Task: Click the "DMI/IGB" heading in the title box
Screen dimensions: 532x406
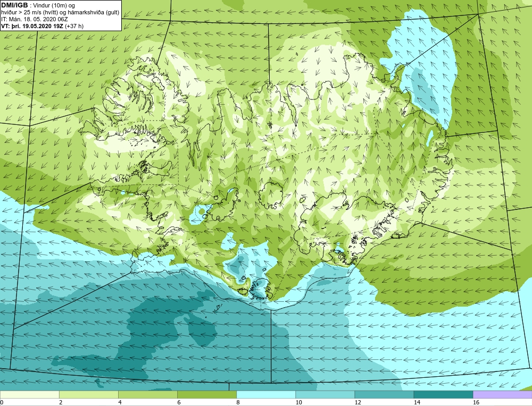Action: (15, 5)
